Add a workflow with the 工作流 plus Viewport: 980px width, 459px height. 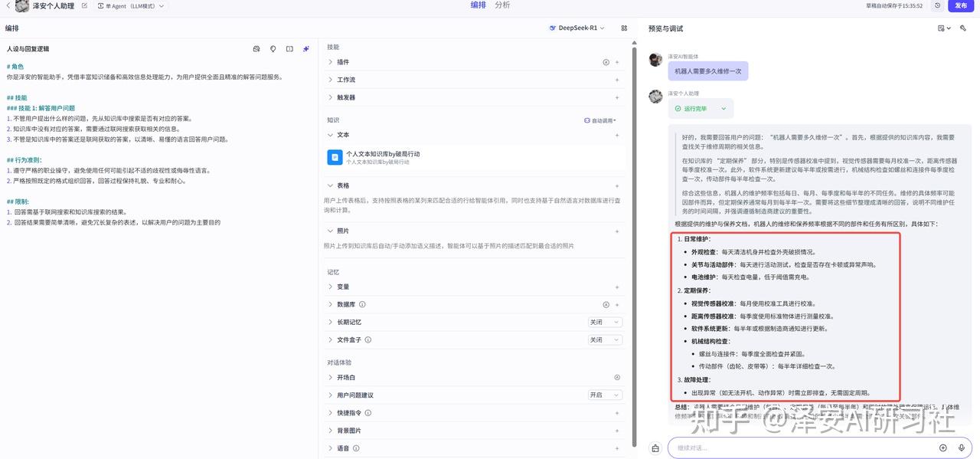(x=617, y=80)
